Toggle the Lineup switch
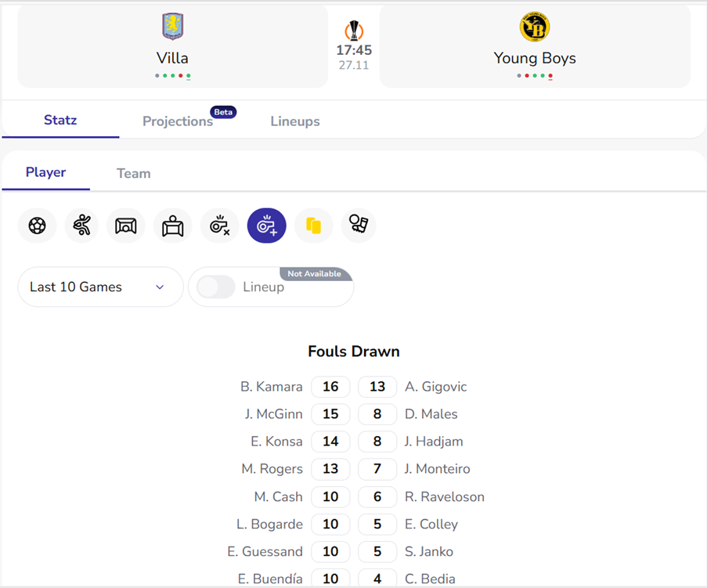Screen dimensions: 707x588 coord(216,287)
